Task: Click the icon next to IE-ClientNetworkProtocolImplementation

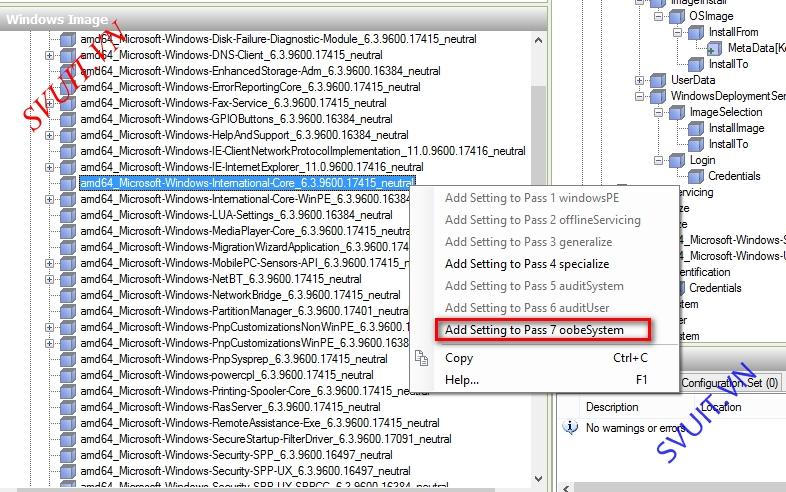Action: point(68,151)
